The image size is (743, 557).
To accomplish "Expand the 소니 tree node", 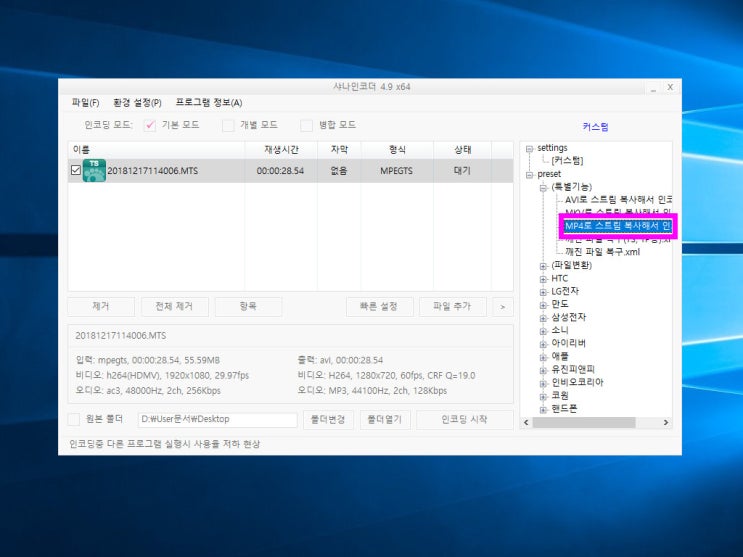I will 543,331.
